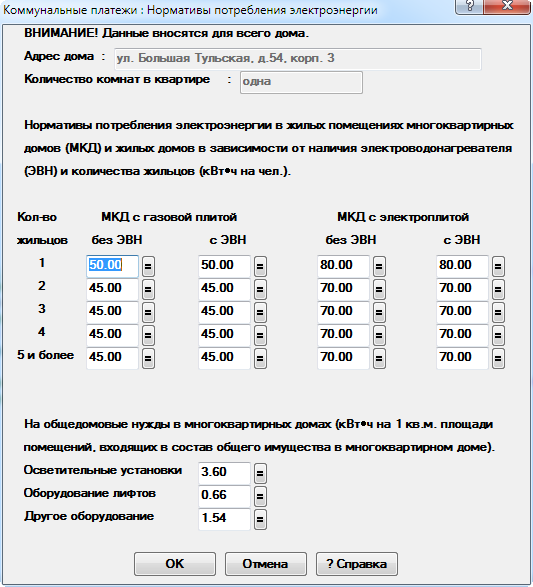Click the Оборудование лифтов value field 0.66

tap(224, 496)
